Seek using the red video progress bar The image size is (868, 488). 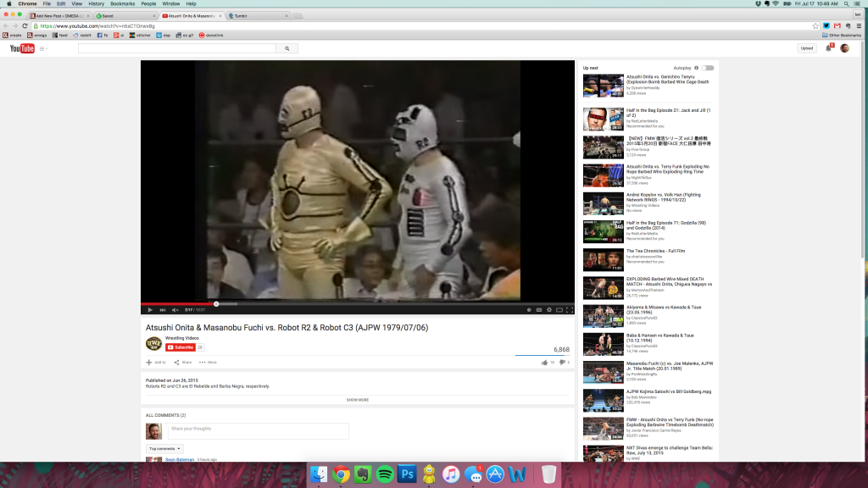click(x=358, y=304)
